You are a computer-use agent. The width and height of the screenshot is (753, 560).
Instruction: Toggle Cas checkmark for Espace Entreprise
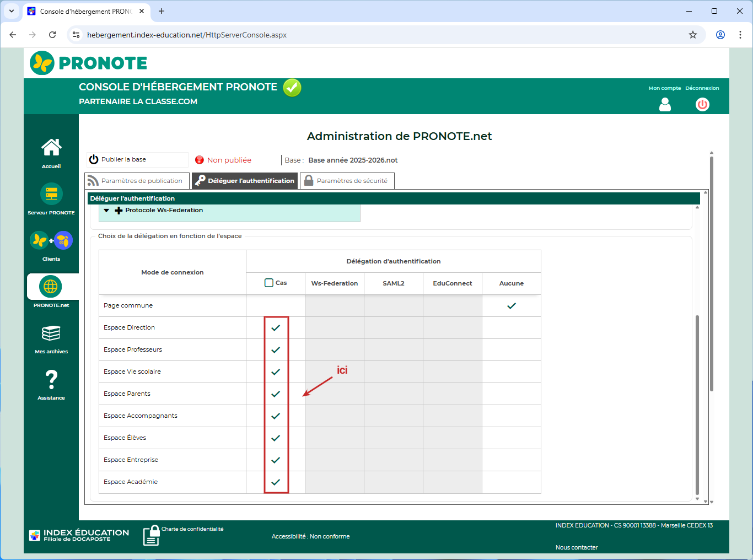coord(276,460)
